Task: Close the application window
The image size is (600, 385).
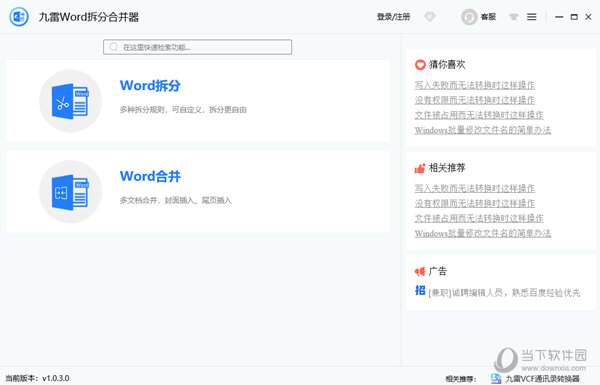Action: pyautogui.click(x=589, y=17)
